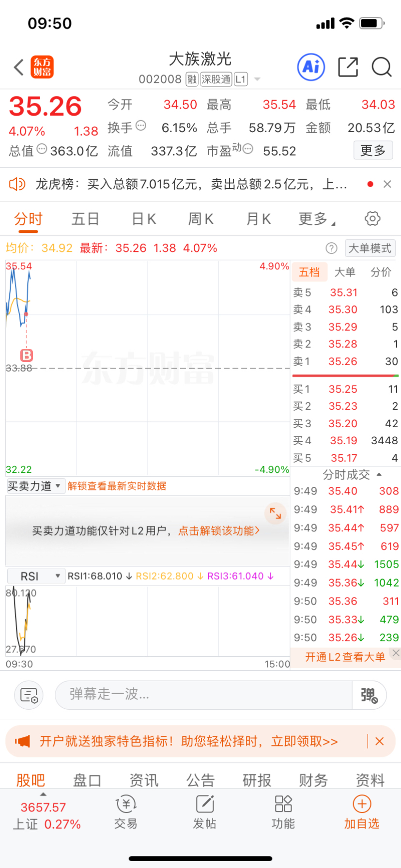Image resolution: width=401 pixels, height=868 pixels.
Task: Tap the info icon next to 总值
Action: (42, 149)
